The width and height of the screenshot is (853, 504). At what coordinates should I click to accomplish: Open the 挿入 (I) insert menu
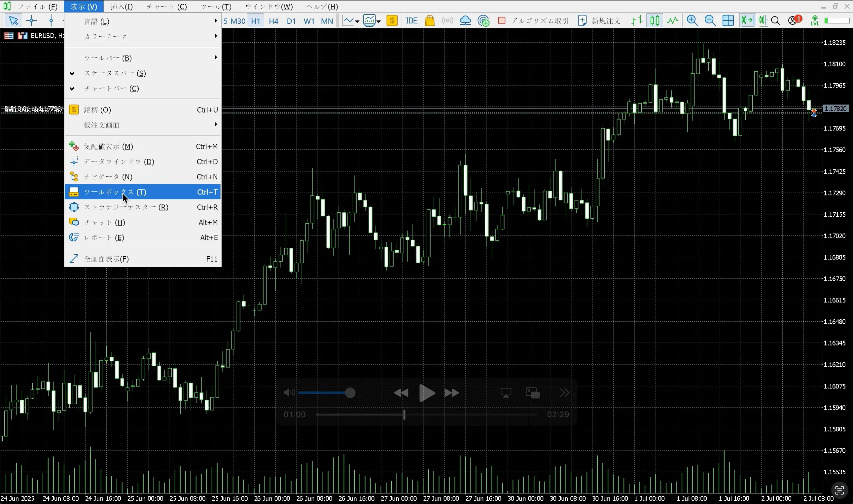click(121, 6)
